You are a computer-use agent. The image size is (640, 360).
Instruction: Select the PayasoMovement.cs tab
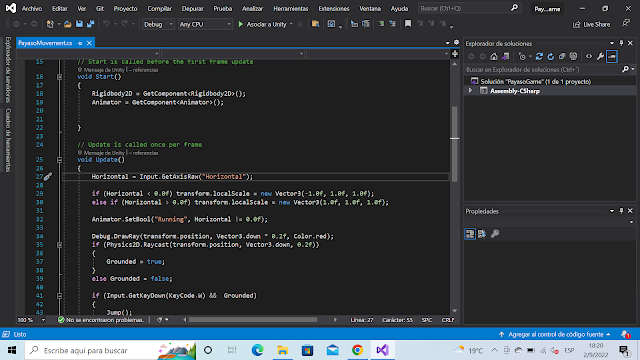pos(45,43)
